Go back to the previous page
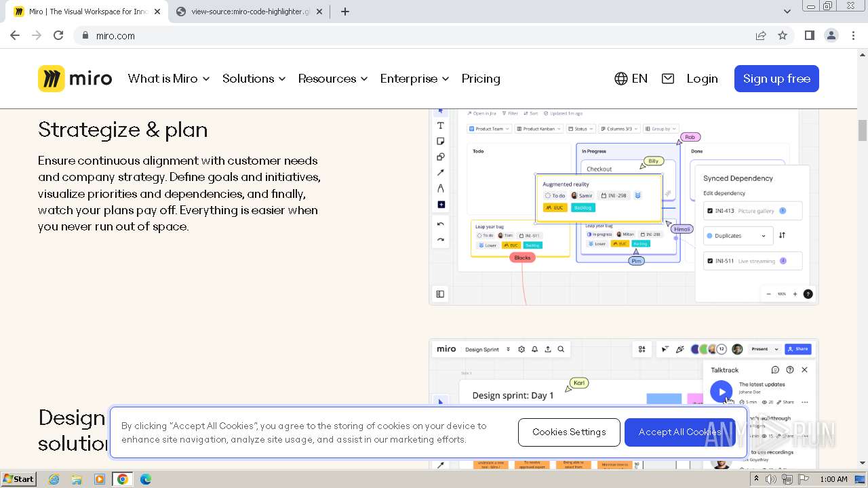The image size is (868, 488). [15, 36]
